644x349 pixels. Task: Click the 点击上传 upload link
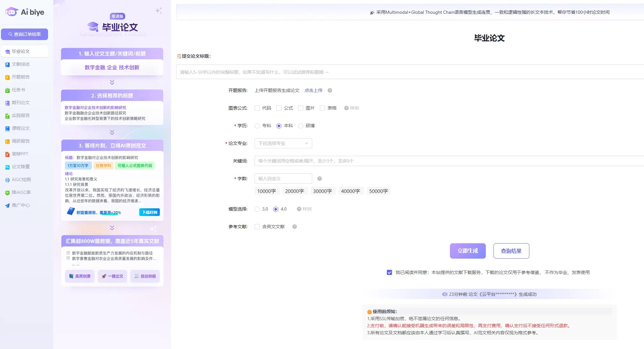tap(313, 90)
